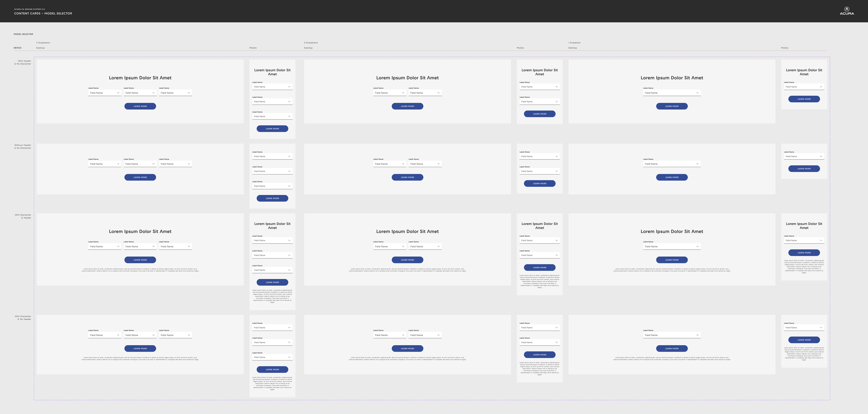Open 1-Dropdown mobile dropdown, 'With Header & No Disclaimer' row

coord(804,87)
